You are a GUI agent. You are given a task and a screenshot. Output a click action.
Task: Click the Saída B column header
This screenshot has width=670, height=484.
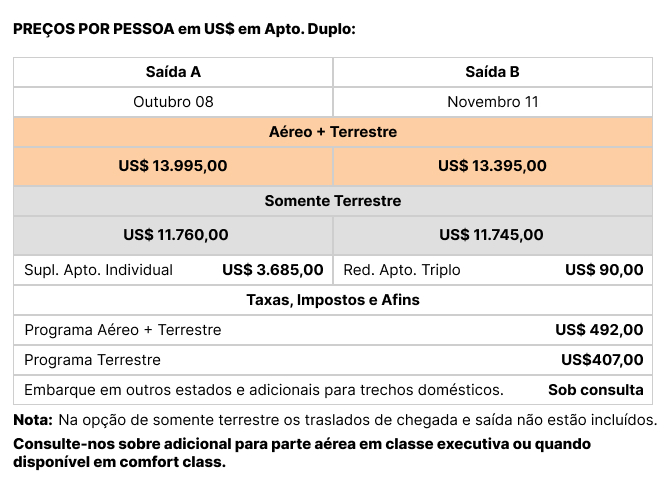tap(493, 72)
